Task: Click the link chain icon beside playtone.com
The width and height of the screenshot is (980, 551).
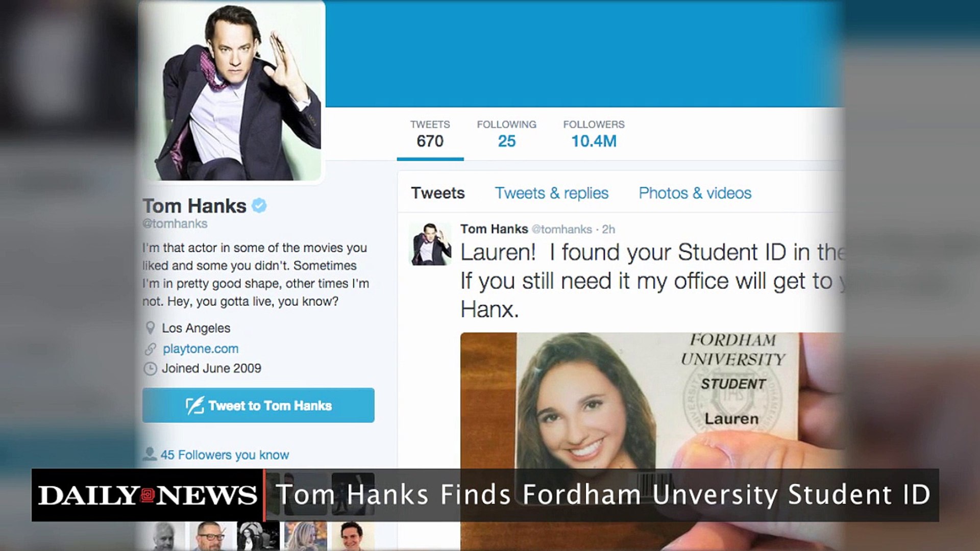Action: coord(150,349)
